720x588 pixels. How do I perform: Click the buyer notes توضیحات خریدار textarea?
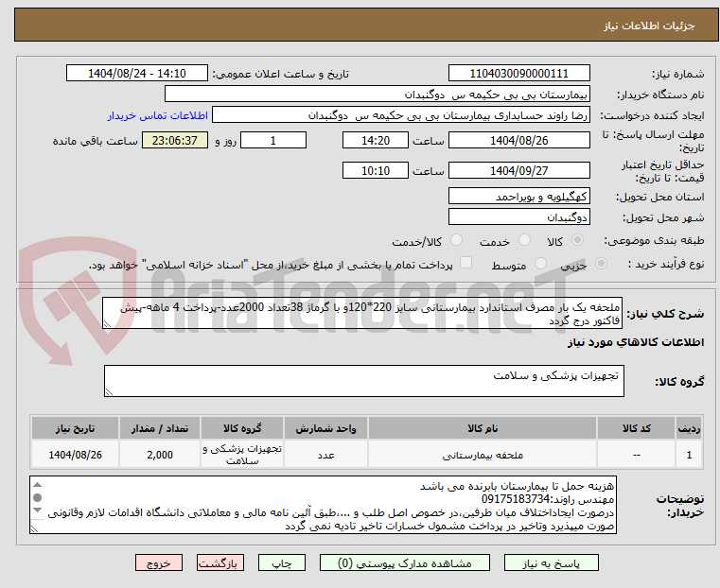[x=323, y=505]
